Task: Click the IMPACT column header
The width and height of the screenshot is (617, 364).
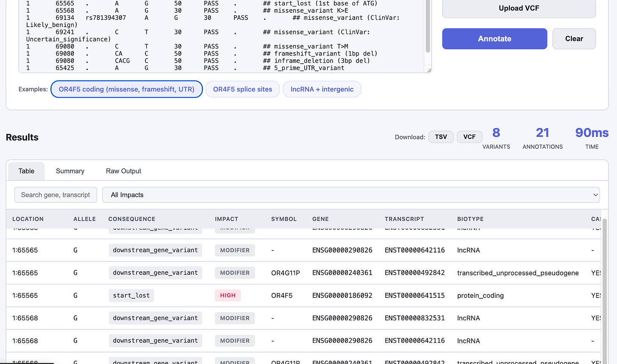Action: pos(227,219)
